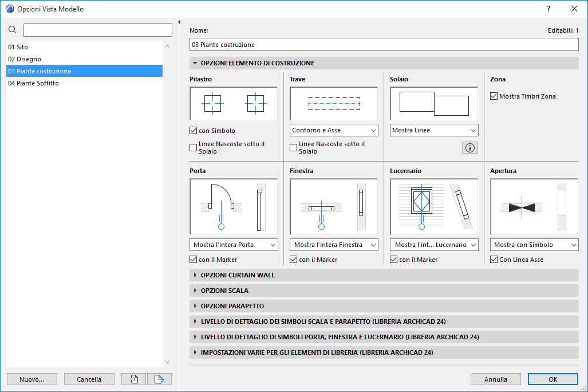Image resolution: width=588 pixels, height=392 pixels.
Task: Click the Nome input field
Action: 384,44
